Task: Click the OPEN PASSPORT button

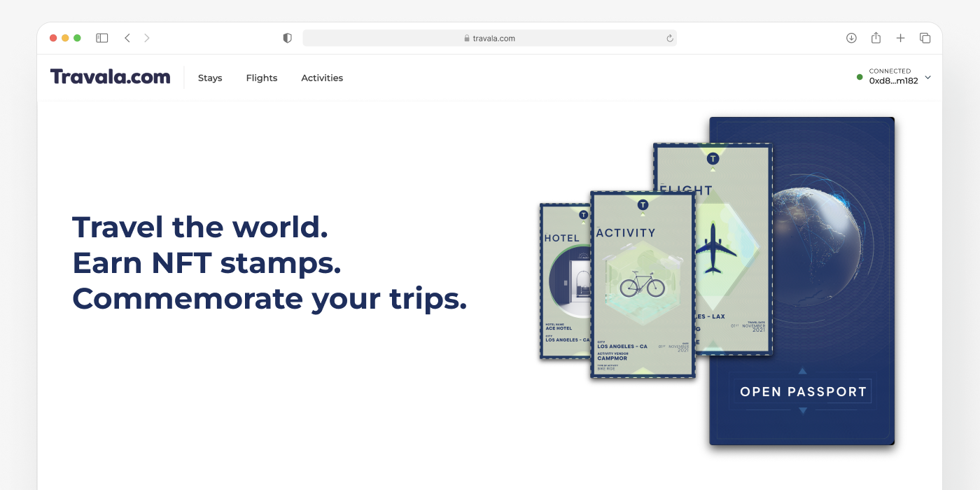Action: click(803, 392)
